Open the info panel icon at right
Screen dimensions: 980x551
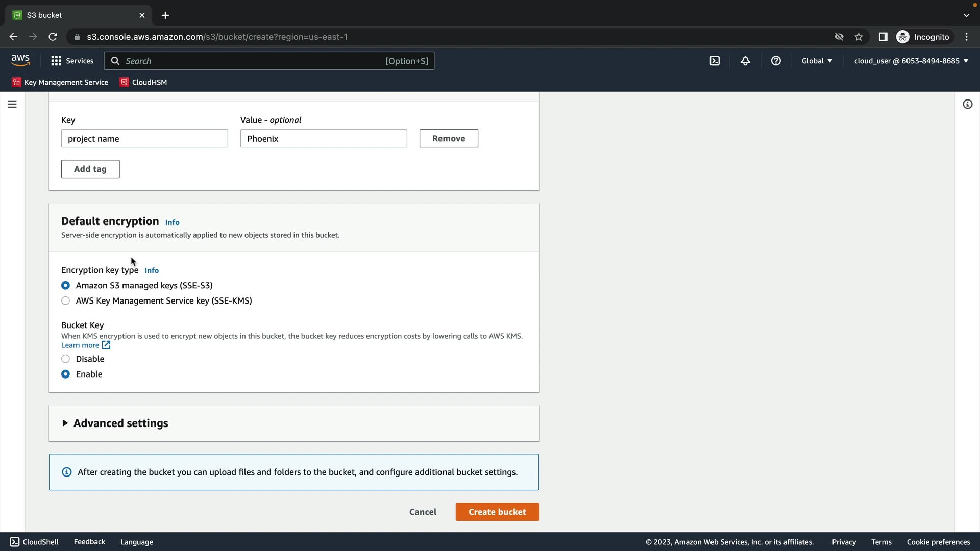point(967,104)
